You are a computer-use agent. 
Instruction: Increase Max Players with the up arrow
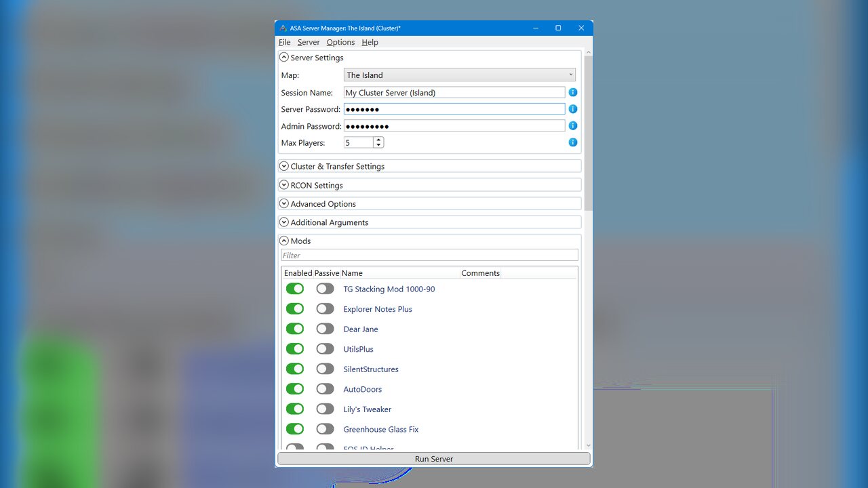378,140
